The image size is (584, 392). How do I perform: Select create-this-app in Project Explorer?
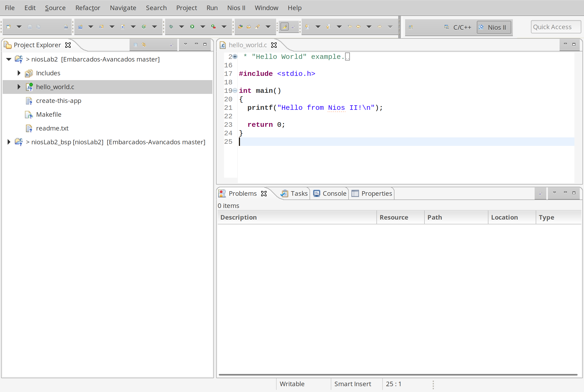click(58, 101)
